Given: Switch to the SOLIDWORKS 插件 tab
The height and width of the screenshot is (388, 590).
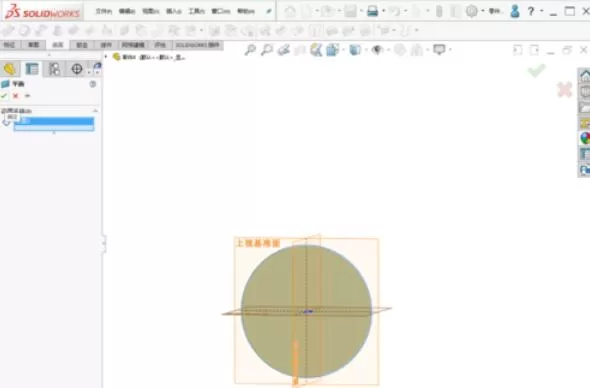Looking at the screenshot, I should (x=197, y=45).
